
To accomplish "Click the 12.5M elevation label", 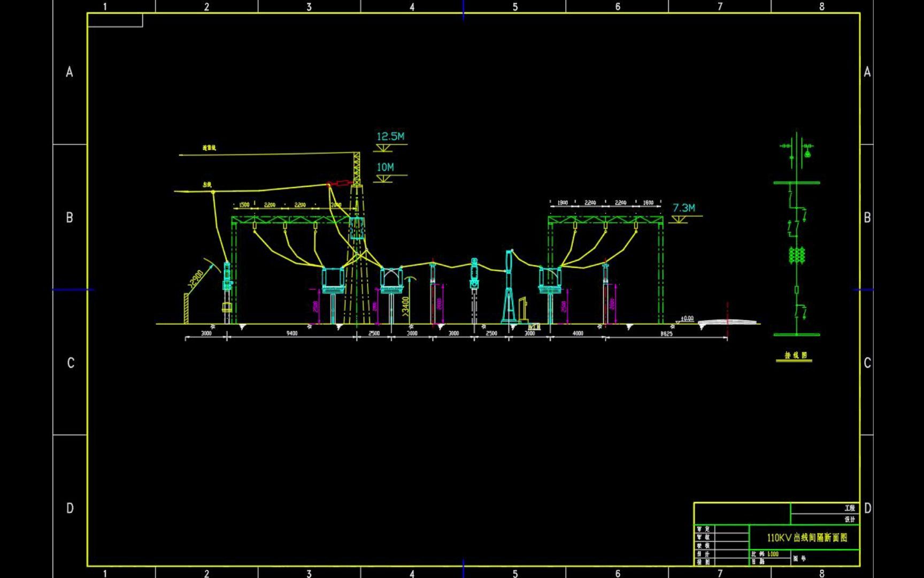I will [390, 136].
